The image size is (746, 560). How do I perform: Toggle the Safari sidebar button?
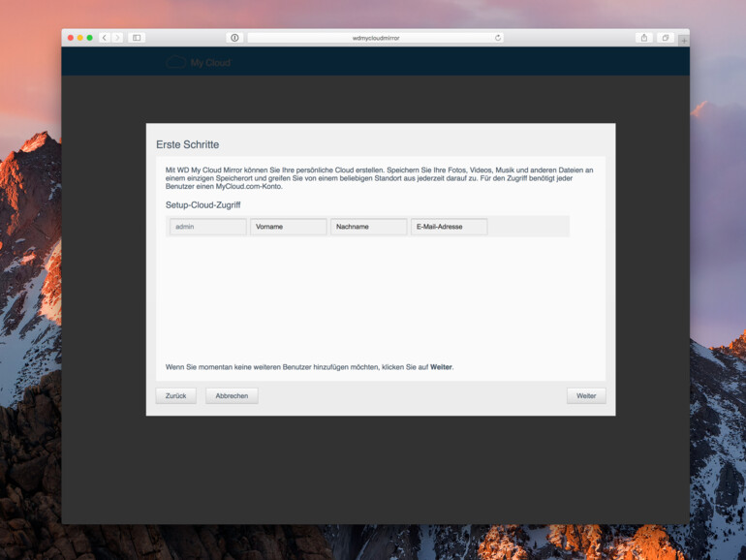click(137, 38)
